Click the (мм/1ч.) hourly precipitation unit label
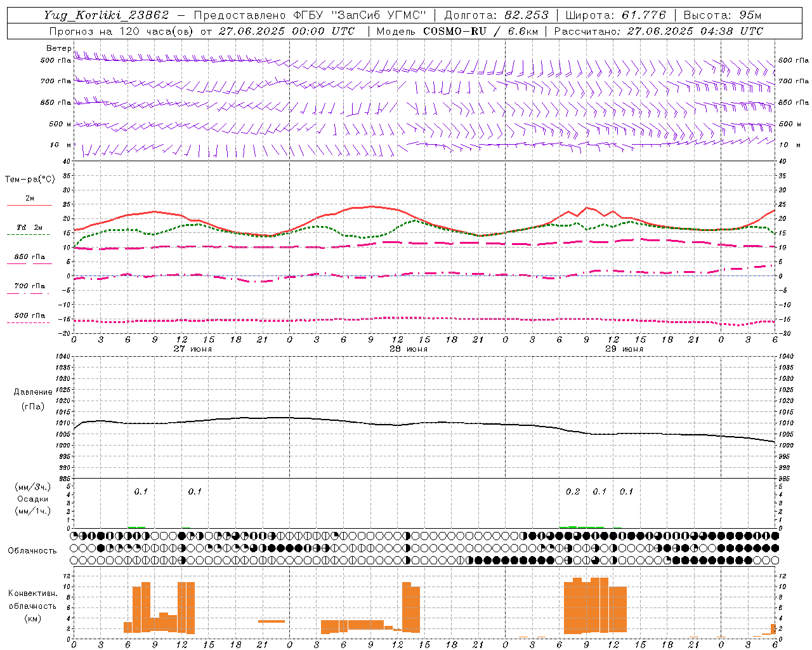 pyautogui.click(x=33, y=512)
